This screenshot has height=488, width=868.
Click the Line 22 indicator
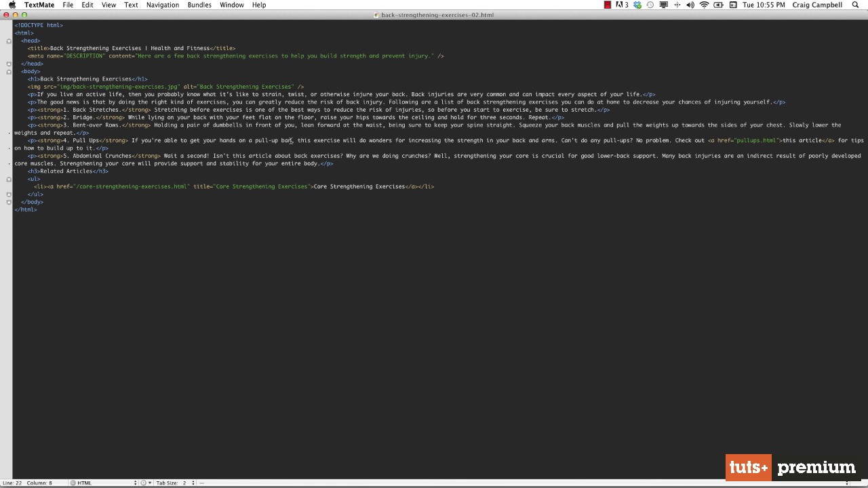click(12, 483)
